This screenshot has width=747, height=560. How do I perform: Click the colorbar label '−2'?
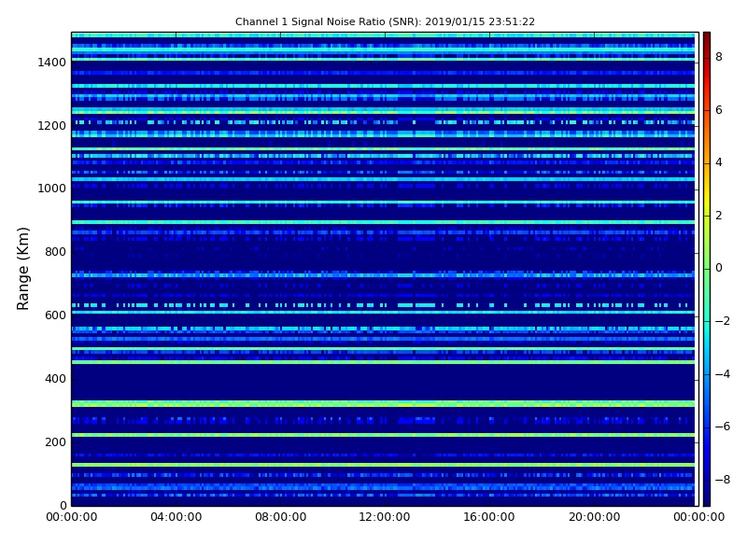(x=723, y=321)
